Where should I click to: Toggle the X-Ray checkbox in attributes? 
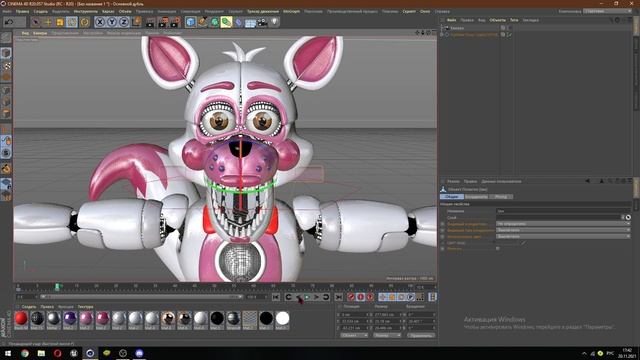(498, 248)
